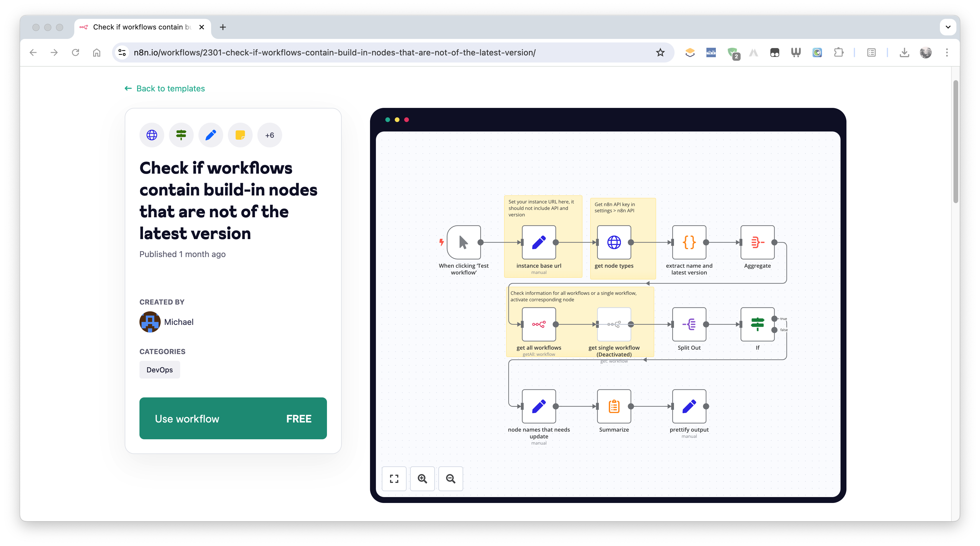Select the deactivated 'get single workflow' node
The image size is (980, 546).
click(614, 324)
